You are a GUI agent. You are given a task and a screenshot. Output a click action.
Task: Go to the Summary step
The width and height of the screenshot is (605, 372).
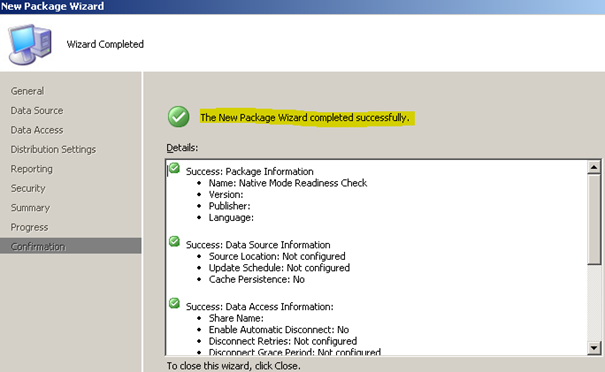pyautogui.click(x=30, y=208)
